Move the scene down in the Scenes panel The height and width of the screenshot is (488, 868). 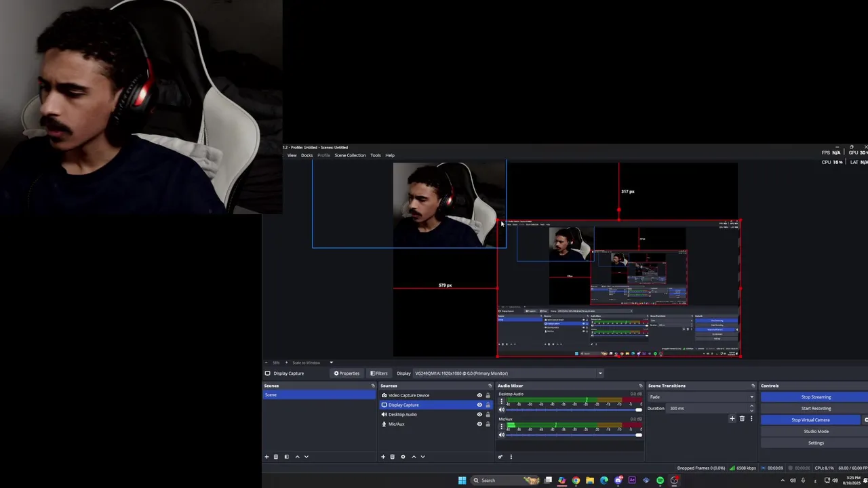[x=306, y=457]
